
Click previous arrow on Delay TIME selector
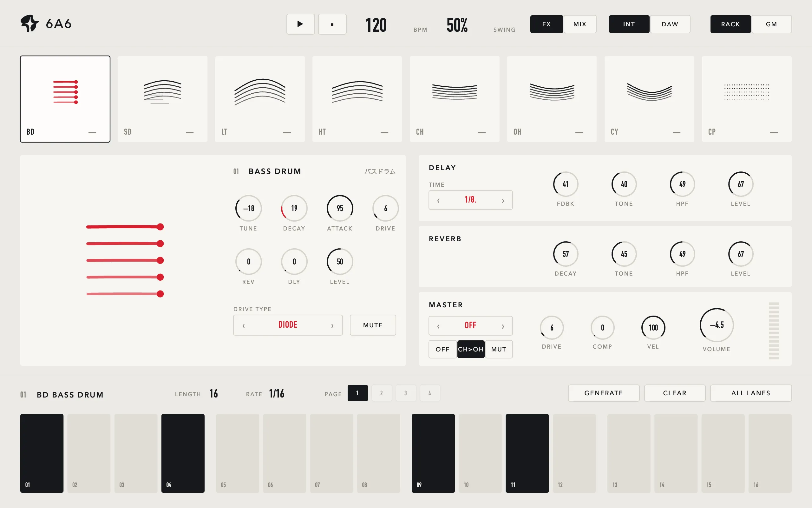click(438, 201)
